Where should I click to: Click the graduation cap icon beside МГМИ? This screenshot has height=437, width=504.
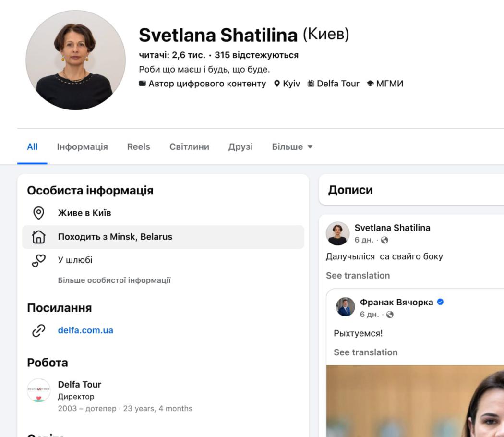click(x=370, y=84)
